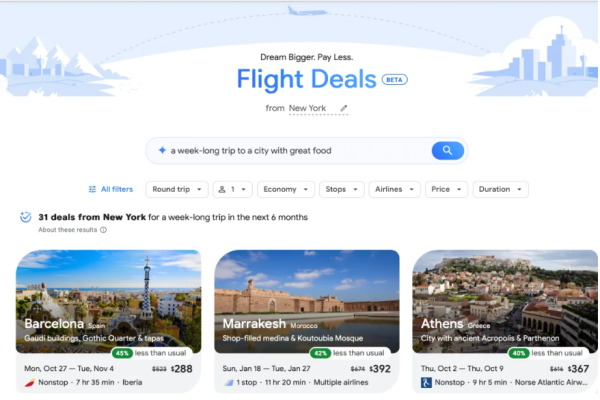Viewport: 600px width, 400px height.
Task: Open the Economy class dropdown
Action: coord(286,189)
